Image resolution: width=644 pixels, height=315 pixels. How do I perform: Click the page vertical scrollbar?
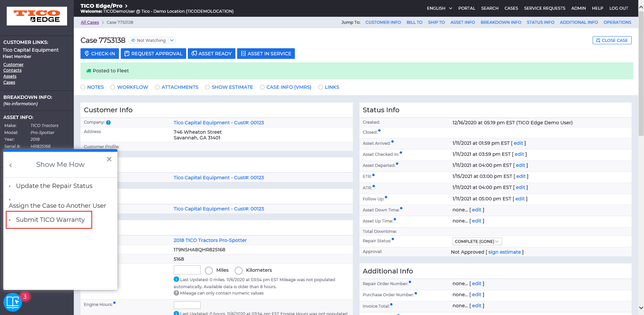(x=641, y=74)
